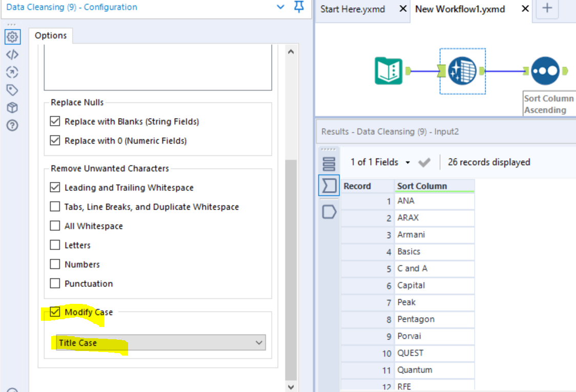
Task: Click the vertical scrollbar in the Options panel
Action: click(291, 220)
